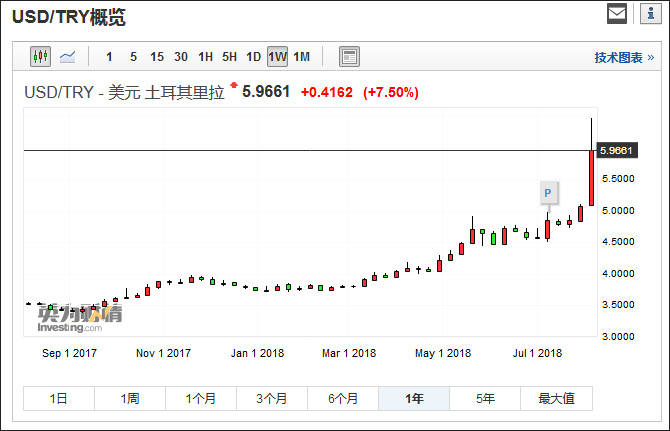
Task: Click the USD/TRY概览 heading
Action: tap(69, 18)
